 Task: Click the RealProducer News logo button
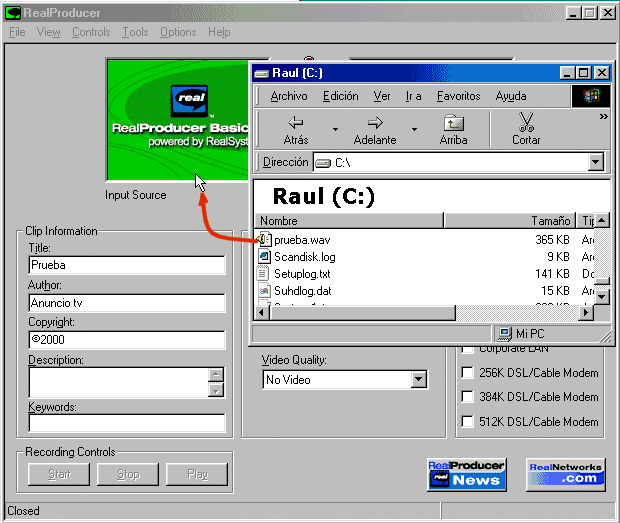(x=467, y=474)
